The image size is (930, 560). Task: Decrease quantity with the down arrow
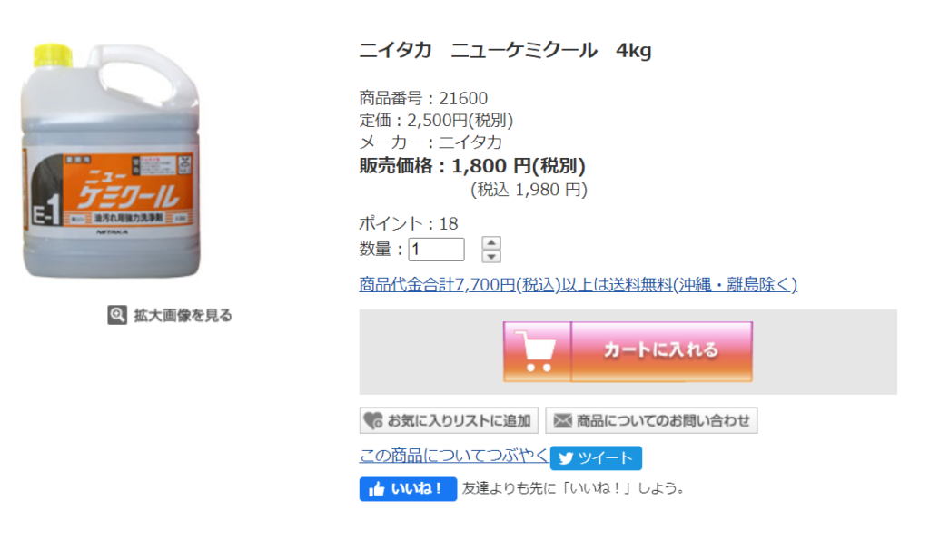click(491, 256)
